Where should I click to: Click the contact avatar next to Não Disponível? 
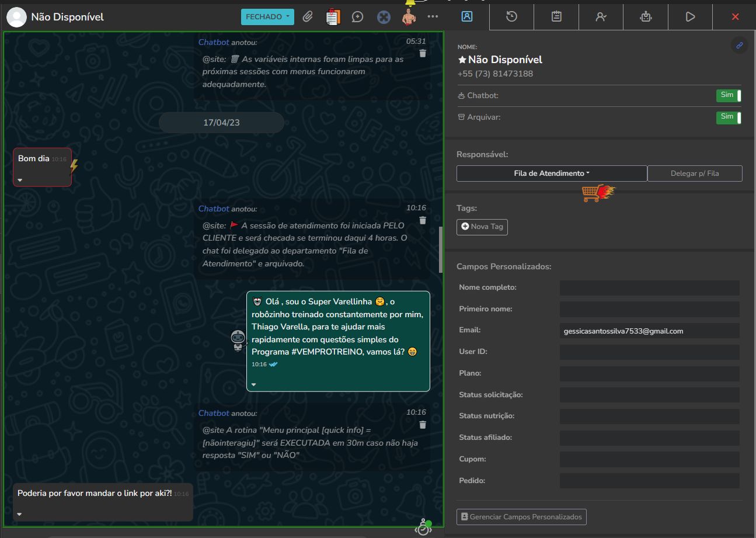pos(16,17)
